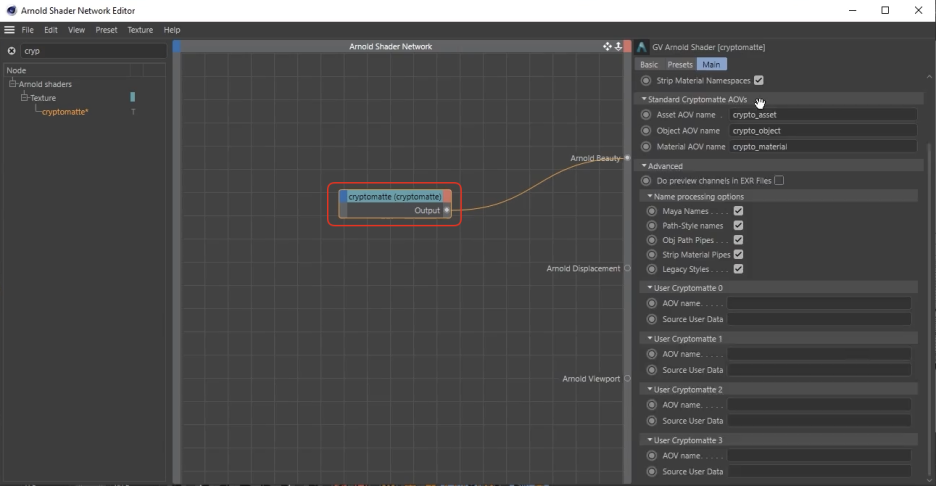Screen dimensions: 936x486
Task: Click the animation dot beside Strip Material Pipes
Action: pos(651,254)
